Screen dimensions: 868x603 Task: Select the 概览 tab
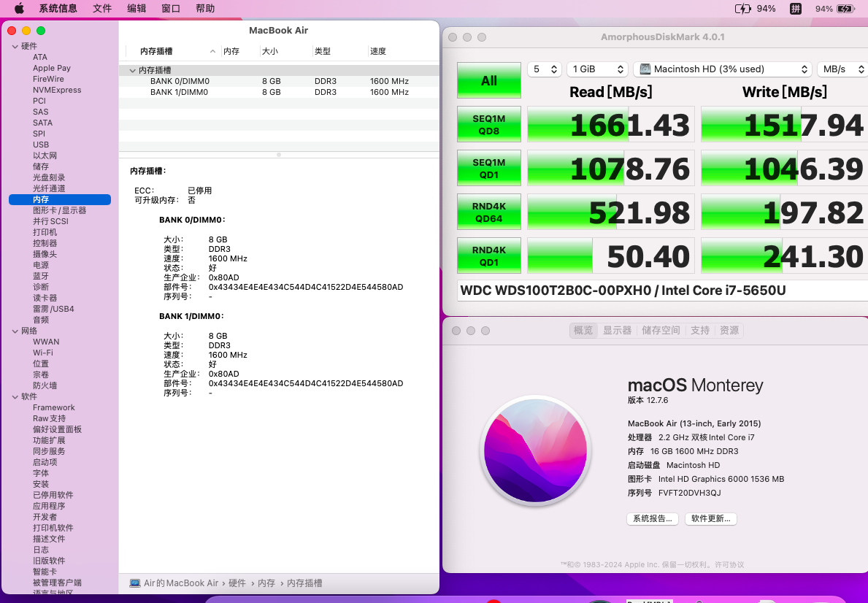coord(583,331)
